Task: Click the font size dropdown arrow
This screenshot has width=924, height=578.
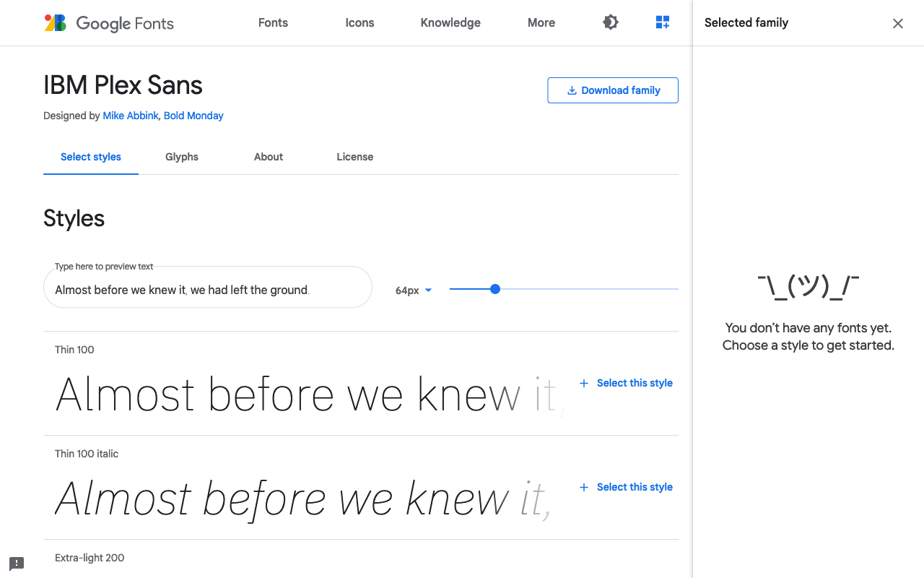Action: 428,290
